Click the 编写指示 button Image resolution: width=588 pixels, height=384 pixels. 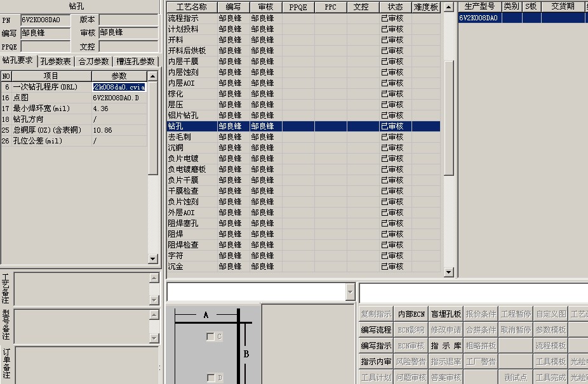(376, 345)
